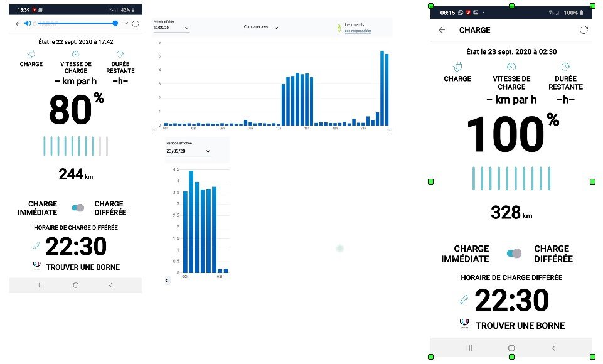Open the 23/09/20 period dropdown
Screen dimensions: 603x364
[x=188, y=151]
